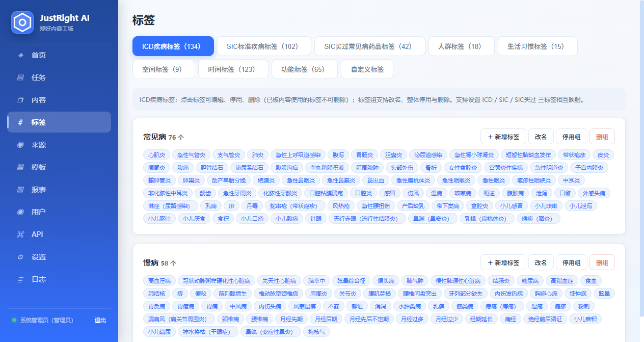Switch to 空间标签（9）tab
The image size is (644, 342).
pyautogui.click(x=164, y=69)
